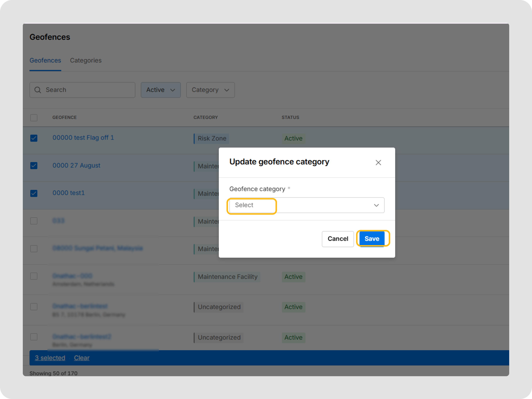
Task: Open the 0000 test1 geofence
Action: [69, 193]
